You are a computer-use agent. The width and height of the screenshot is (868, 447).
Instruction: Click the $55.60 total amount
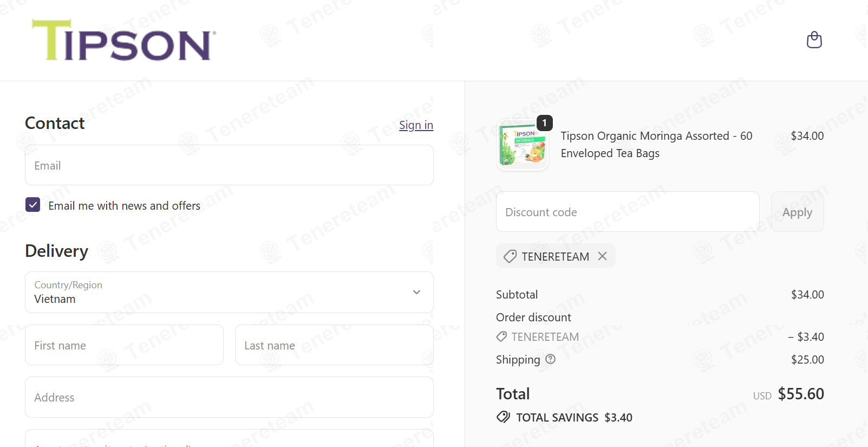tap(801, 394)
